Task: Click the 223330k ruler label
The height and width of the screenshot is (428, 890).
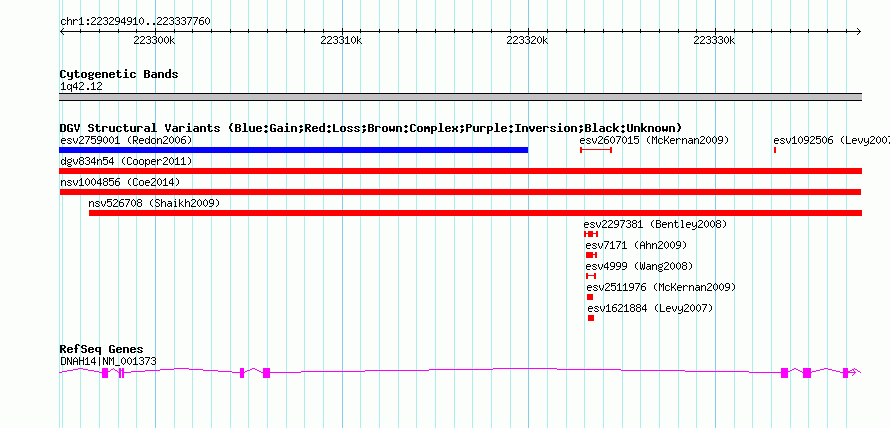Action: point(715,41)
